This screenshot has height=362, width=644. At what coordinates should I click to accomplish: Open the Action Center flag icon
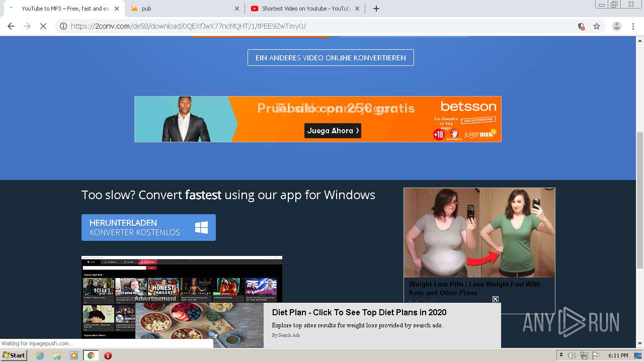point(595,355)
